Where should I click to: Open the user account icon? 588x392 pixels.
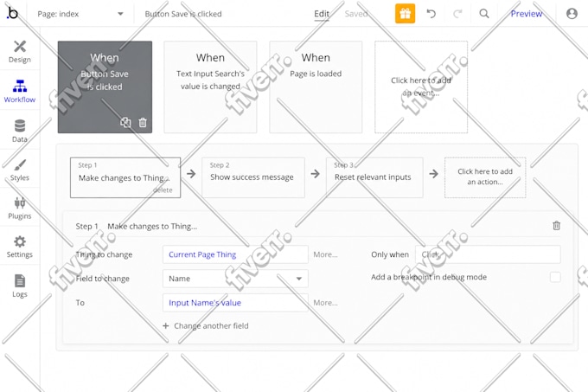point(572,14)
